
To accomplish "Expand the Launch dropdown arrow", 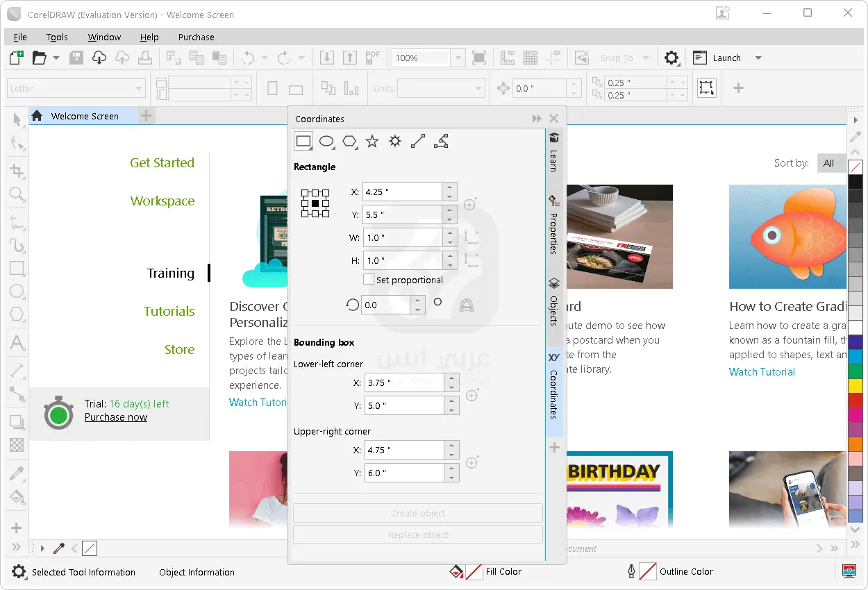I will point(758,58).
